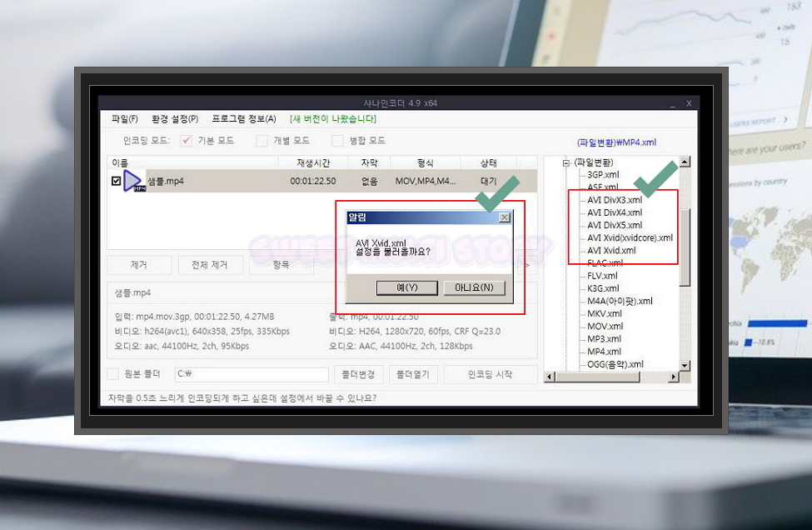Click preset tree scroll right arrow
This screenshot has width=812, height=530.
[x=673, y=377]
